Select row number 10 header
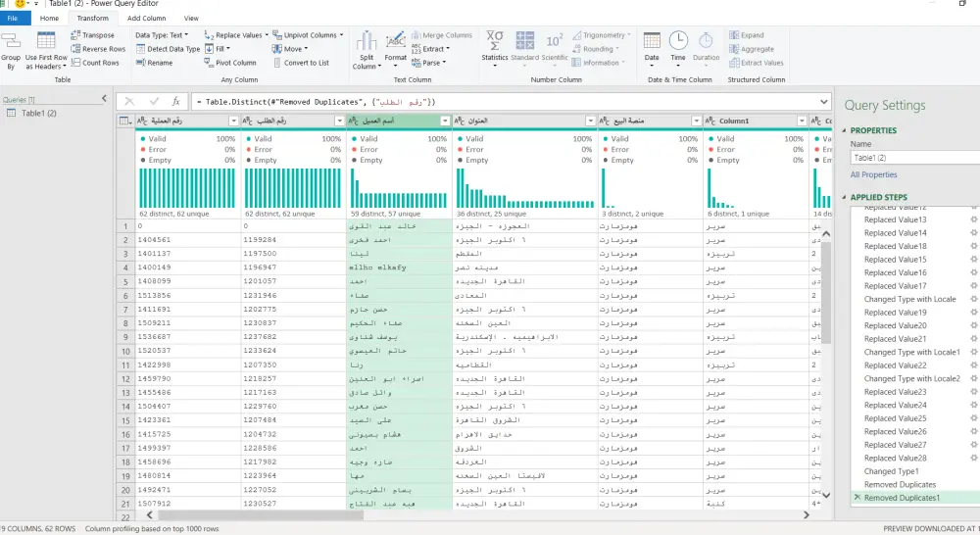This screenshot has height=535, width=980. [x=125, y=351]
